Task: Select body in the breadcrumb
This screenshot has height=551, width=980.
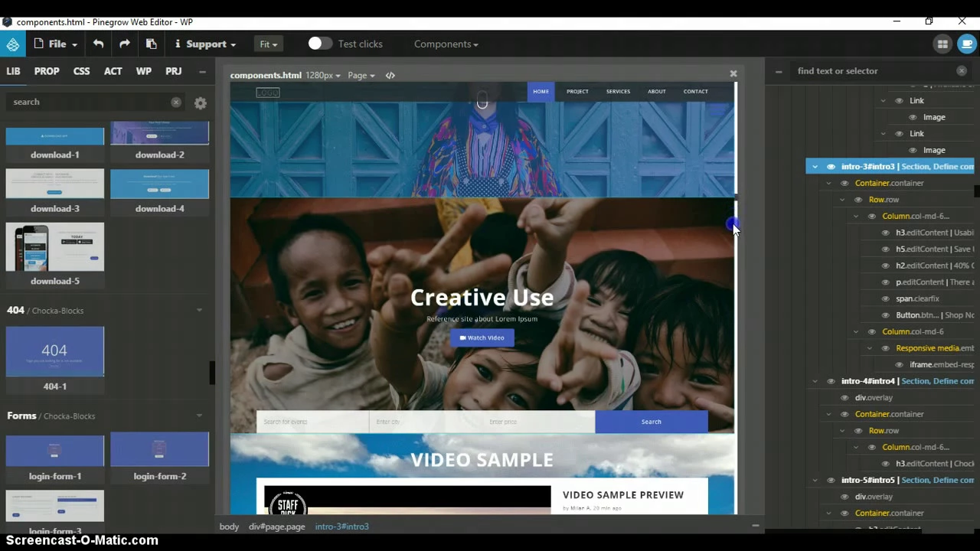Action: [x=229, y=527]
